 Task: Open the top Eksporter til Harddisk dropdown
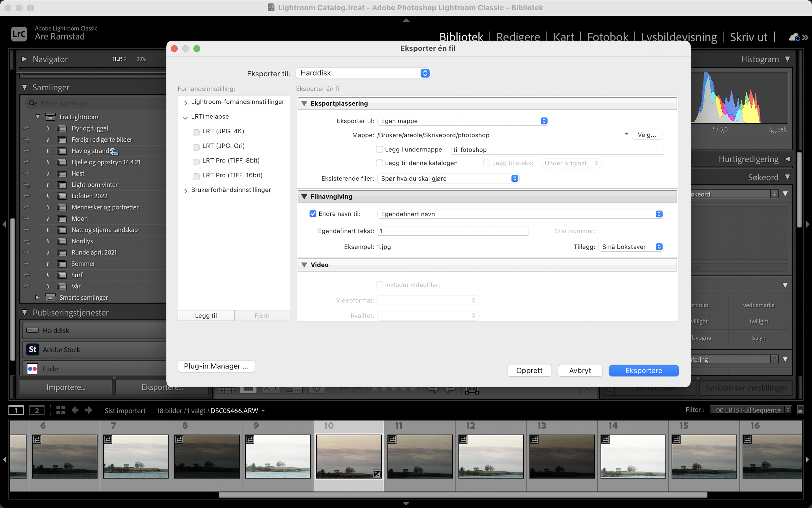(x=363, y=73)
